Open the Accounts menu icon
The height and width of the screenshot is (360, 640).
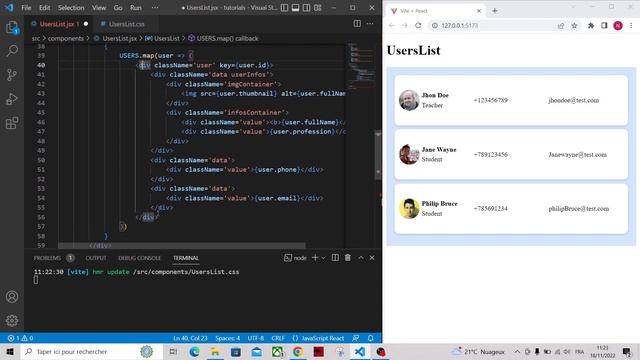12,297
